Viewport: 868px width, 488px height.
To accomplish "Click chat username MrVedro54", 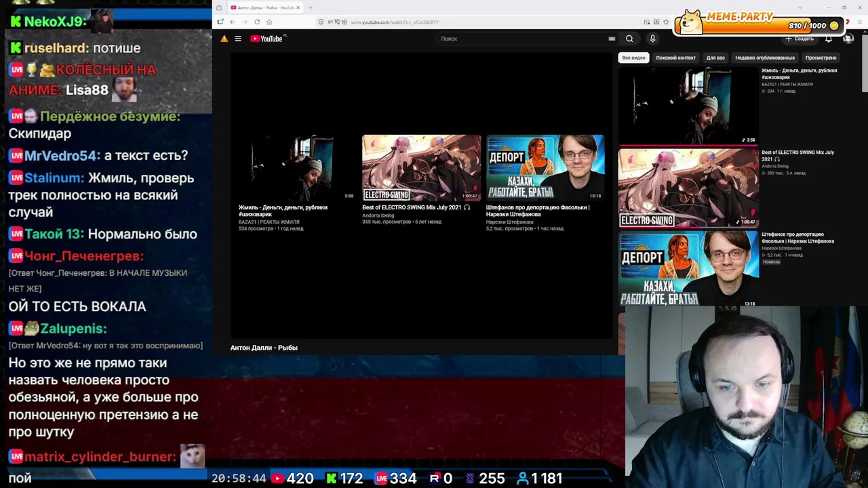I will (x=61, y=156).
